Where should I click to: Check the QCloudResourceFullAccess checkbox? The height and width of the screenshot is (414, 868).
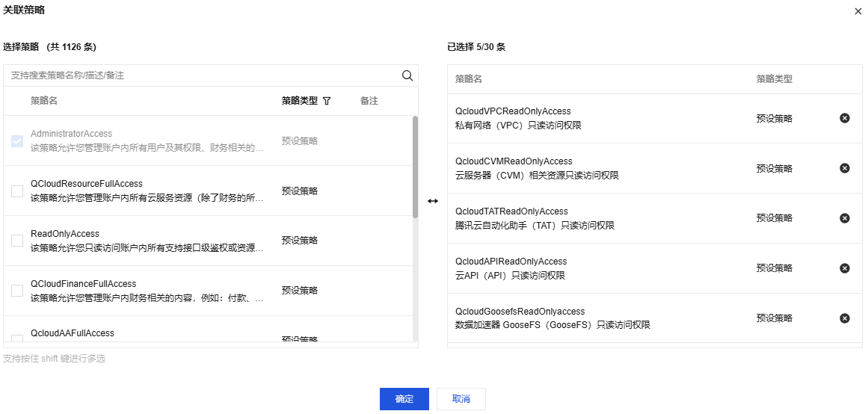coord(17,191)
